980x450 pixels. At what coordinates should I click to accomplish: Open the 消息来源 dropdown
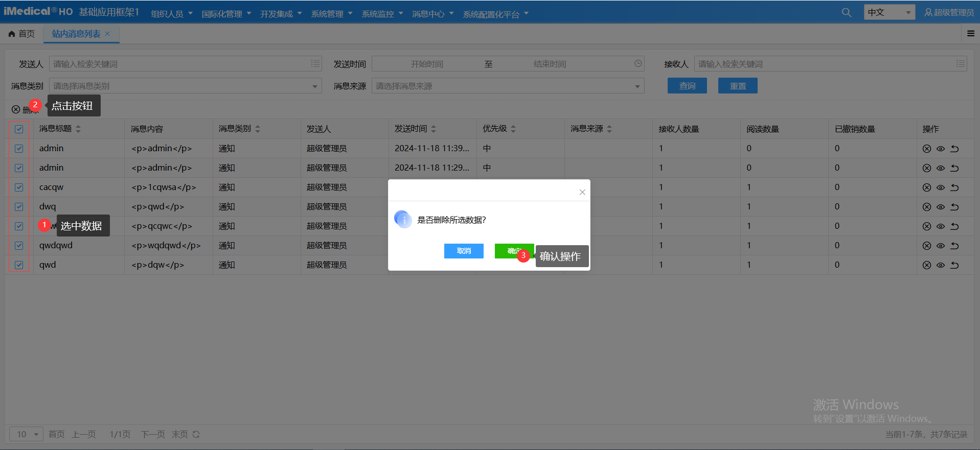coord(508,86)
